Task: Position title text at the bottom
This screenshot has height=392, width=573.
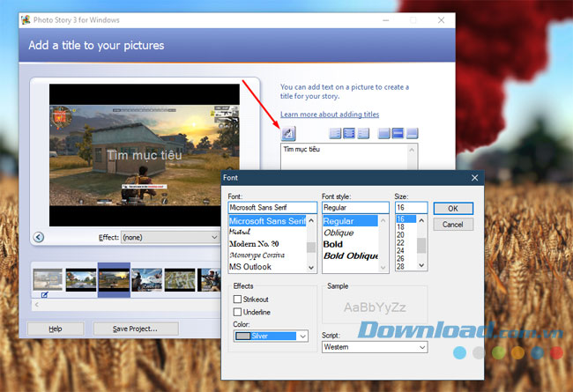Action: pos(412,133)
